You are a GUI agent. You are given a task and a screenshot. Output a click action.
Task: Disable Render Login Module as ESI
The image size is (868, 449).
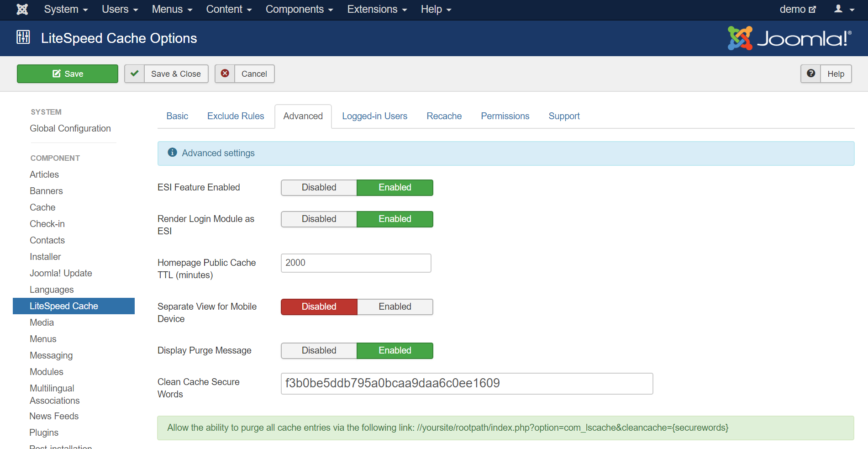click(319, 219)
